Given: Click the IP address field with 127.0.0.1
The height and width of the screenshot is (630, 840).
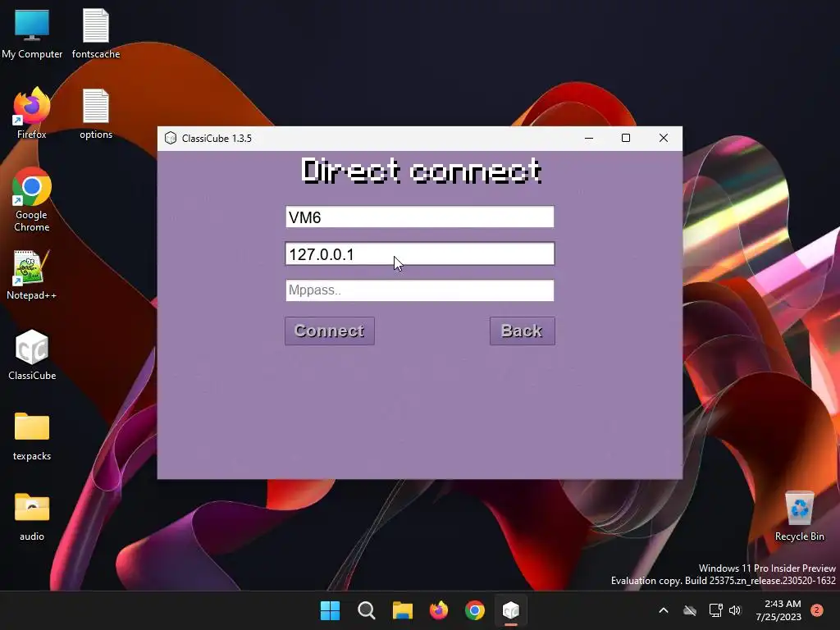Looking at the screenshot, I should pos(420,254).
